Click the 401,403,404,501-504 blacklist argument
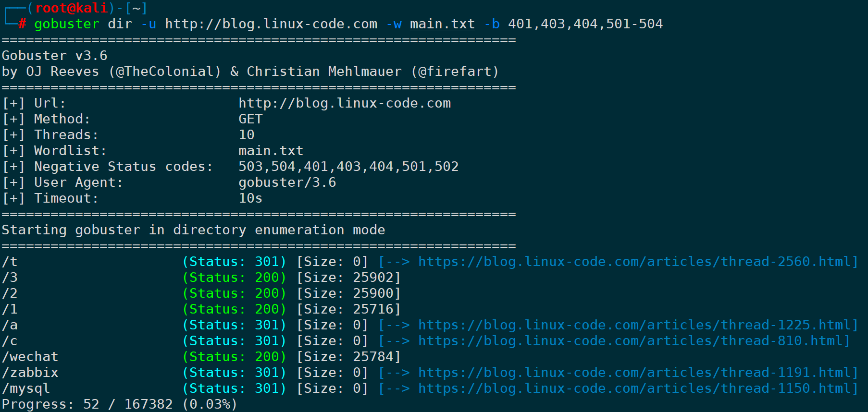Image resolution: width=868 pixels, height=412 pixels. click(585, 24)
